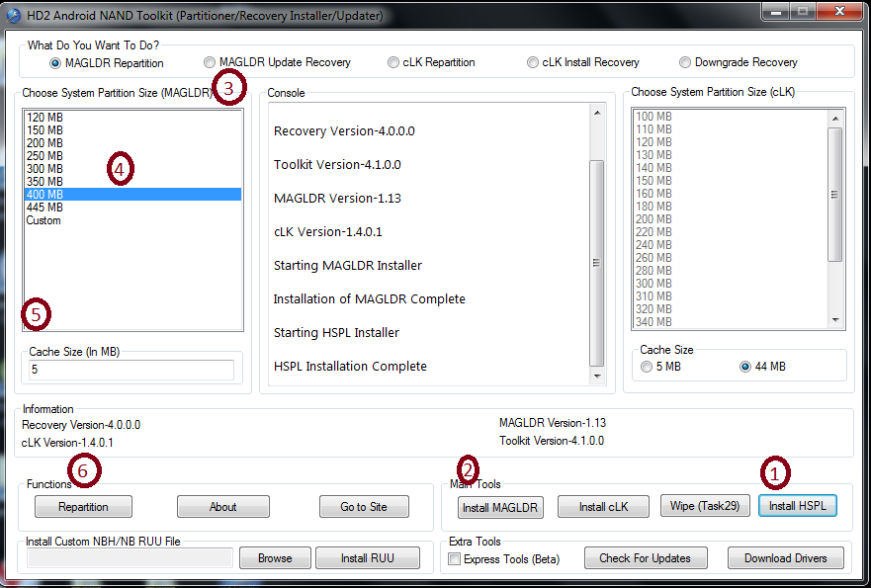Screen dimensions: 871x588
Task: Select Custom partition size entry
Action: (132, 220)
